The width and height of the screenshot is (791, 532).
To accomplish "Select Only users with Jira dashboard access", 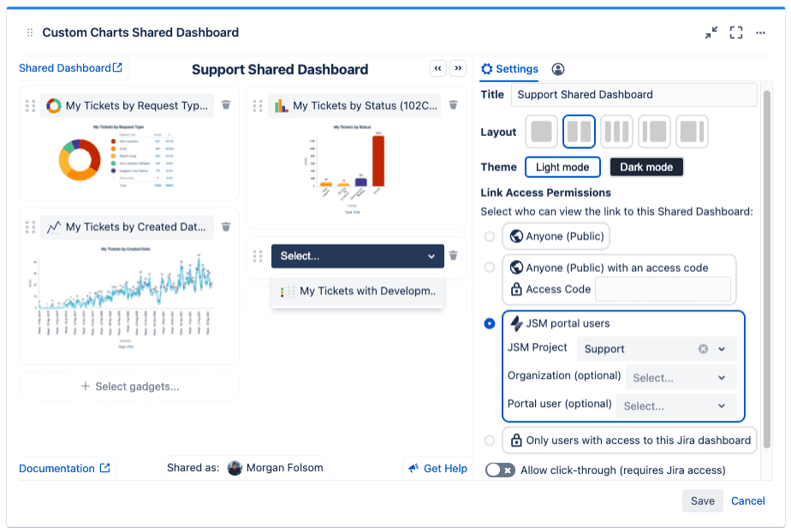I will pos(490,440).
